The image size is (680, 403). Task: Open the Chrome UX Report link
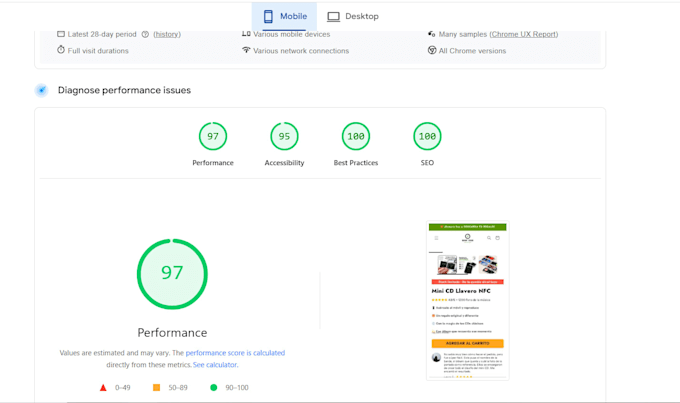[523, 34]
